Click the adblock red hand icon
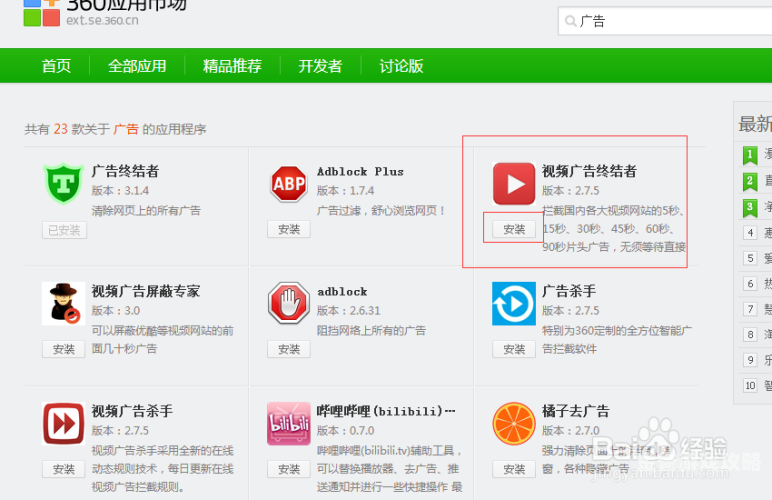This screenshot has width=772, height=500. 289,303
